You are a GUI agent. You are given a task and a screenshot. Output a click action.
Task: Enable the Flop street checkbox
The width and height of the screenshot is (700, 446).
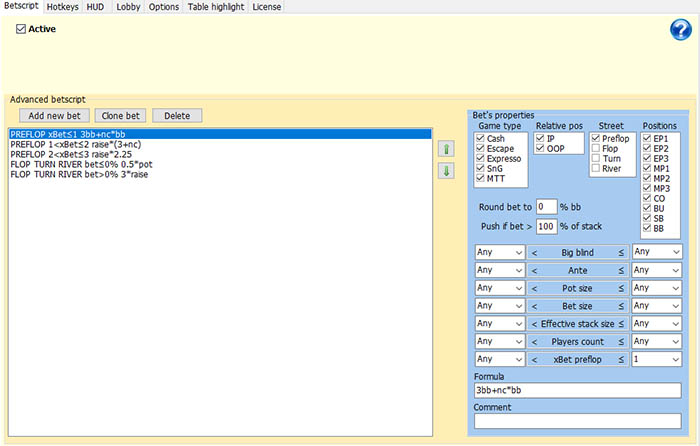pyautogui.click(x=597, y=148)
